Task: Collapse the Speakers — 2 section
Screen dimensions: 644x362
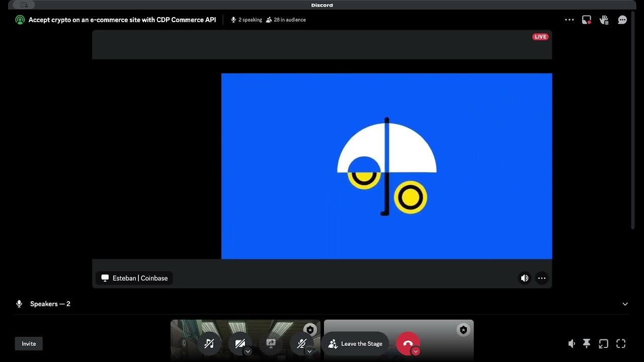Action: click(625, 304)
